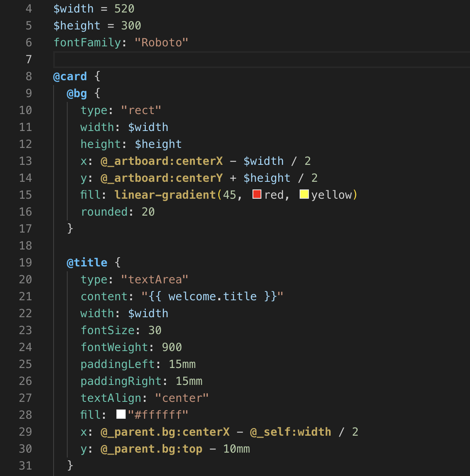The image size is (470, 476).
Task: Click the "rect" type value
Action: [x=141, y=110]
